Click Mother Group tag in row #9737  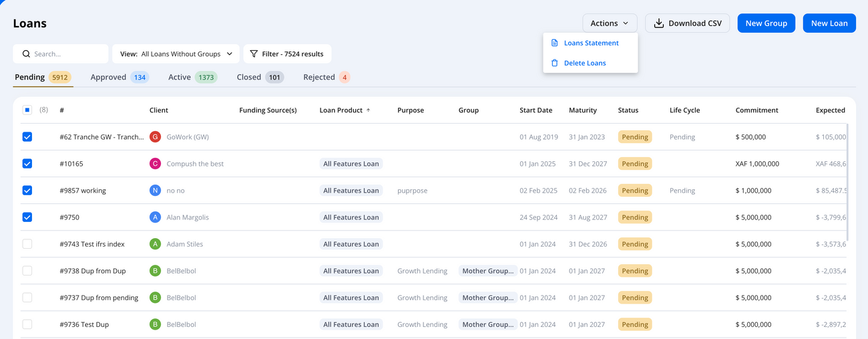488,297
